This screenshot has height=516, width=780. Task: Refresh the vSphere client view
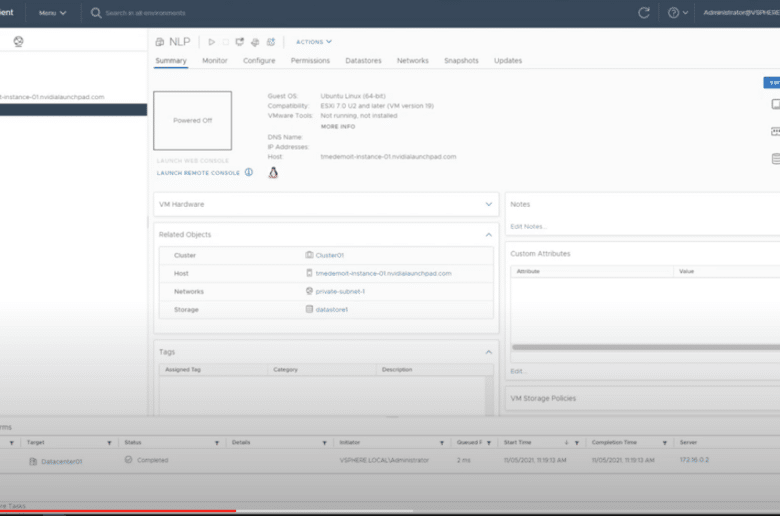[644, 13]
